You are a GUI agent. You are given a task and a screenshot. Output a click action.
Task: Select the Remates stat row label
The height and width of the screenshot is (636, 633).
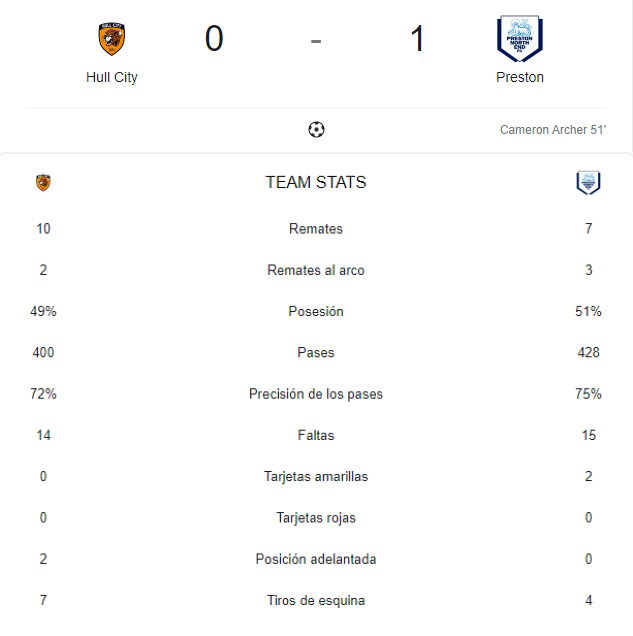click(x=316, y=229)
